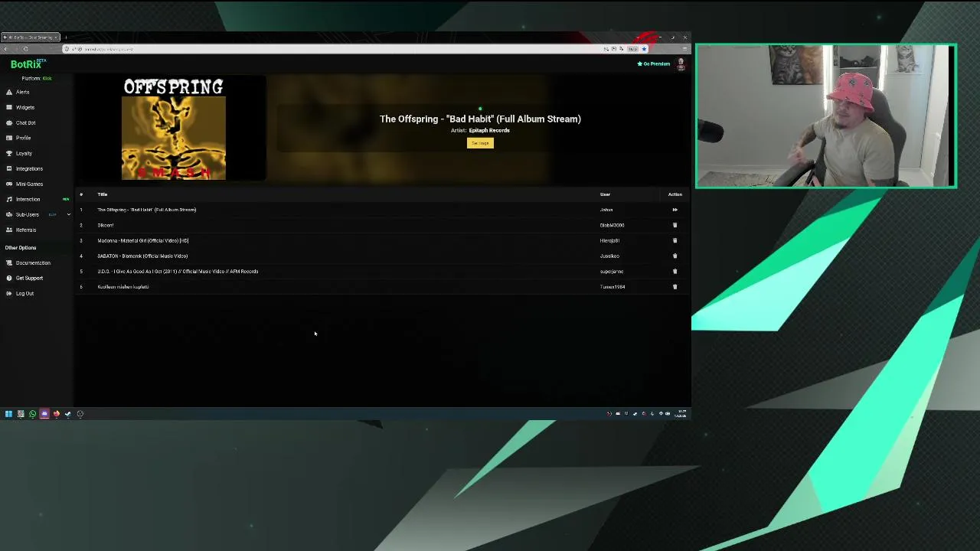Click the Offspring Smash album cover
Image resolution: width=980 pixels, height=551 pixels.
(174, 129)
